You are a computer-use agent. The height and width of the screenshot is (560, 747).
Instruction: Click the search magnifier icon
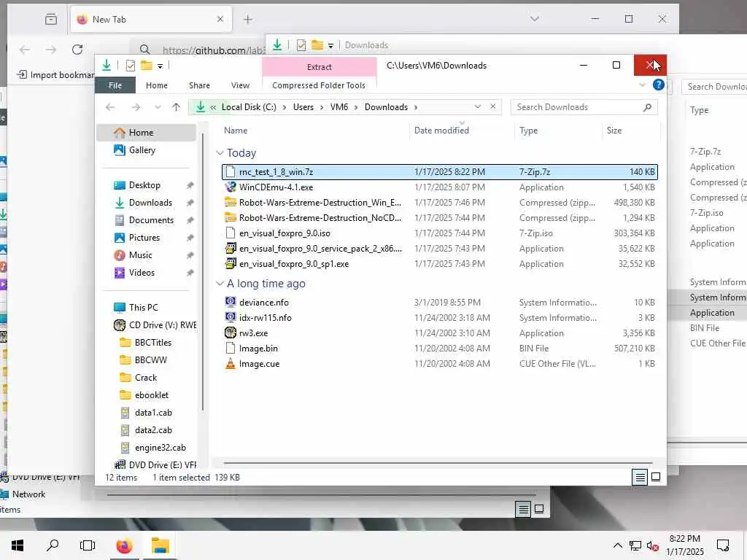[x=647, y=107]
